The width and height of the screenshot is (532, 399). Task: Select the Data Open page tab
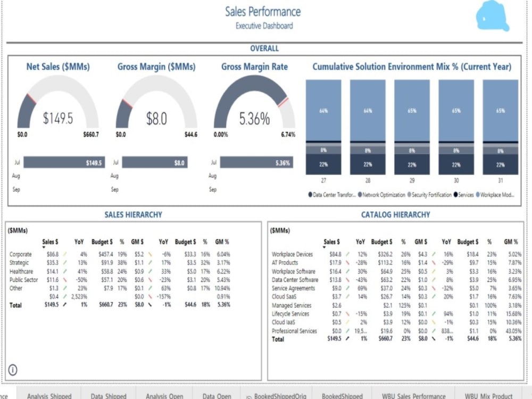point(216,396)
